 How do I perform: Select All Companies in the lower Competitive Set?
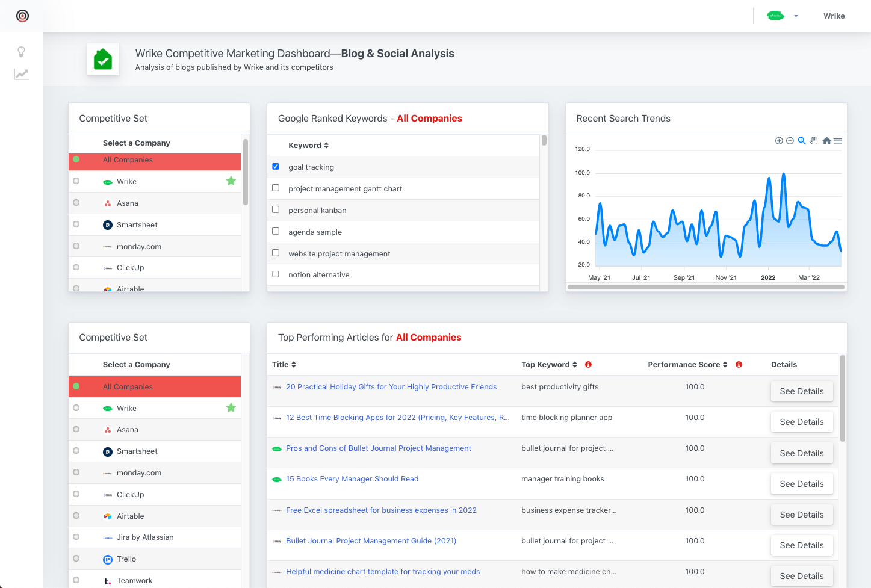(155, 387)
